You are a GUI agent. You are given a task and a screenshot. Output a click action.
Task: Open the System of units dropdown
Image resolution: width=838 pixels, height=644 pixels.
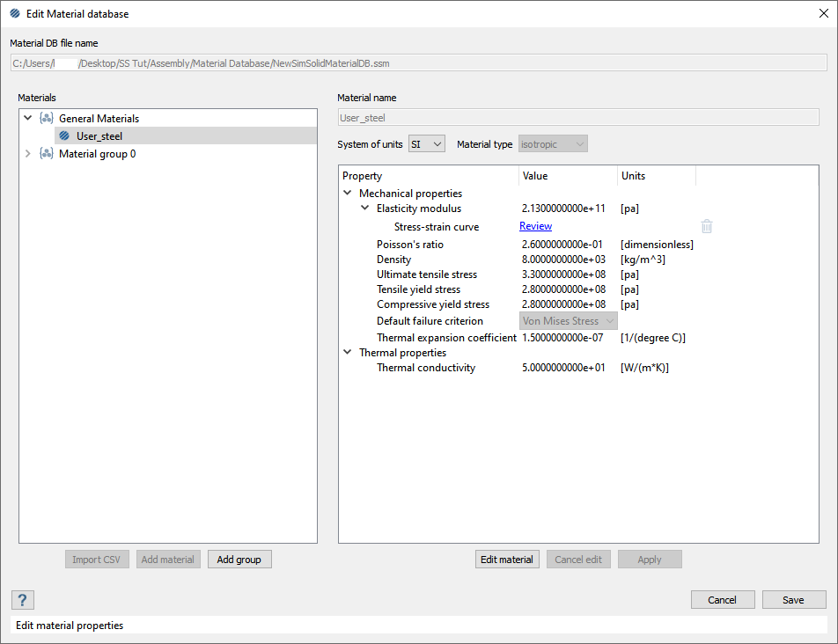[x=427, y=143]
